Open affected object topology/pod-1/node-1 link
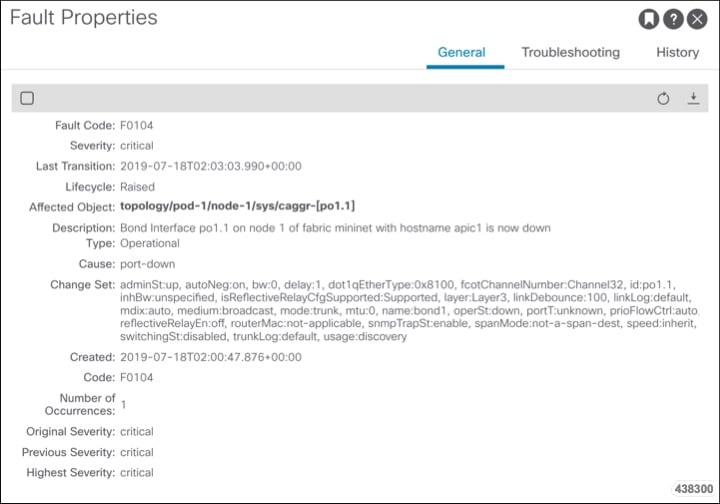The height and width of the screenshot is (504, 720). click(x=237, y=206)
